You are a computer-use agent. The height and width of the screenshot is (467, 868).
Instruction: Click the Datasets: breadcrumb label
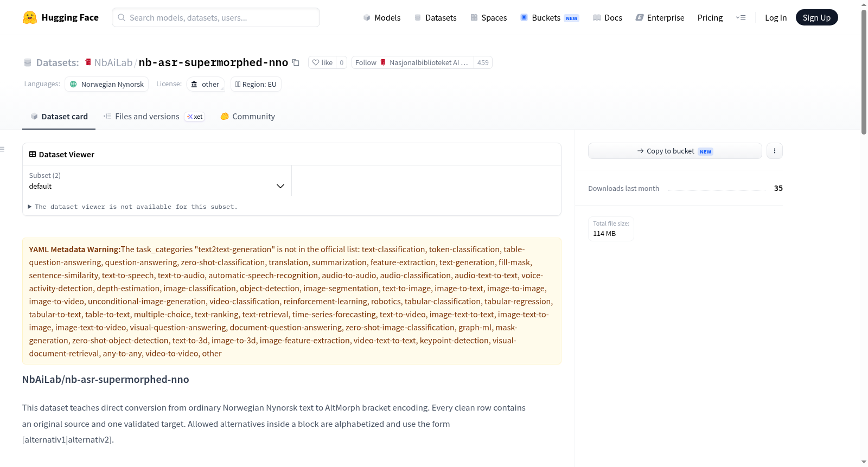58,62
